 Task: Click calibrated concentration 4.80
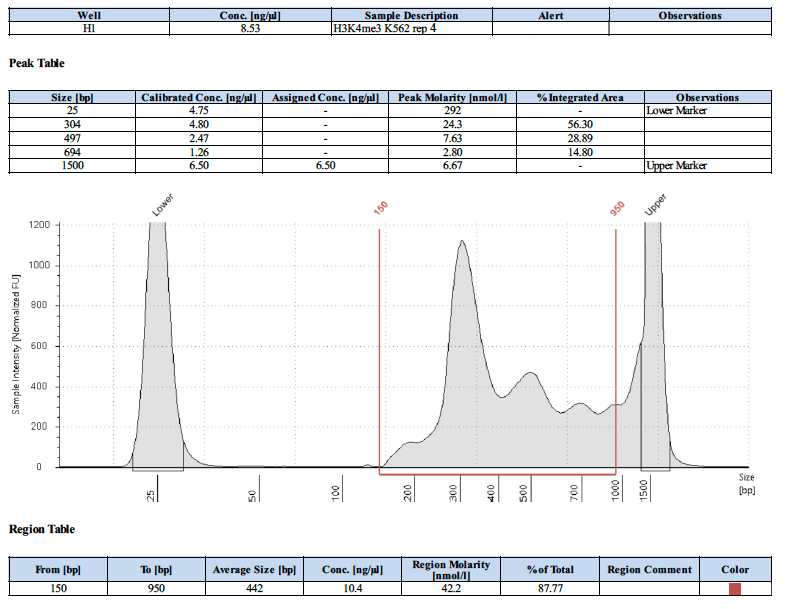199,124
